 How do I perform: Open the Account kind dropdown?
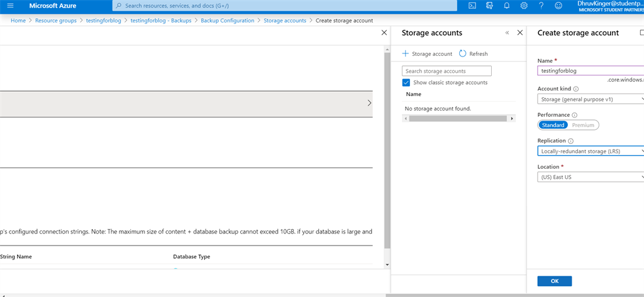point(591,99)
